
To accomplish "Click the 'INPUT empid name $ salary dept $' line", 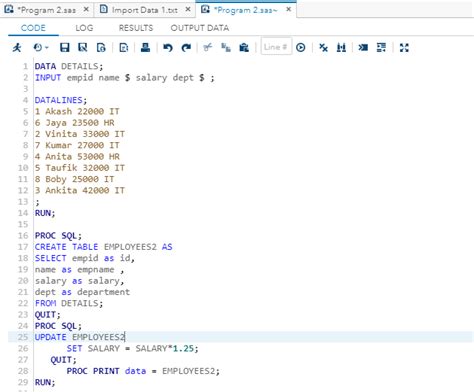I will click(x=125, y=78).
